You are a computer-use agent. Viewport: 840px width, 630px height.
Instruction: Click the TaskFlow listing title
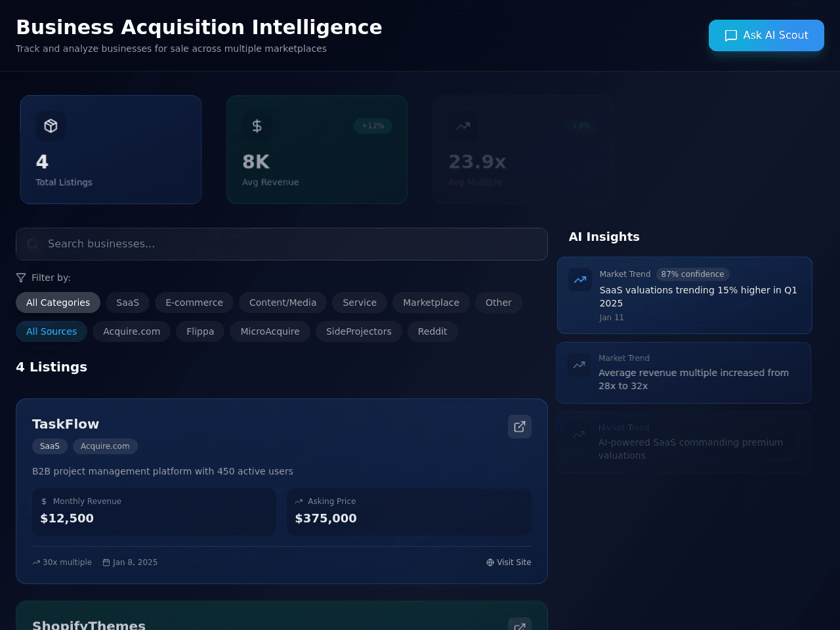pyautogui.click(x=66, y=424)
